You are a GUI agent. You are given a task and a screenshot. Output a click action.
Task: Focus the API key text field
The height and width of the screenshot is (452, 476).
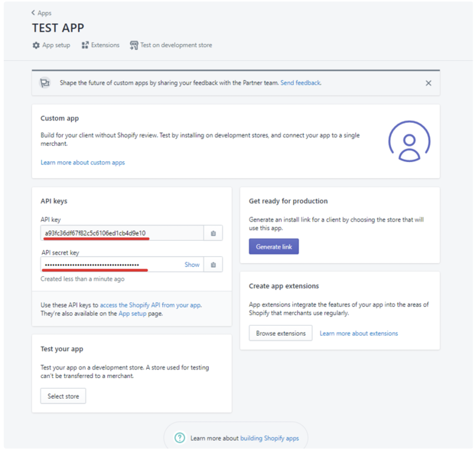tap(122, 233)
